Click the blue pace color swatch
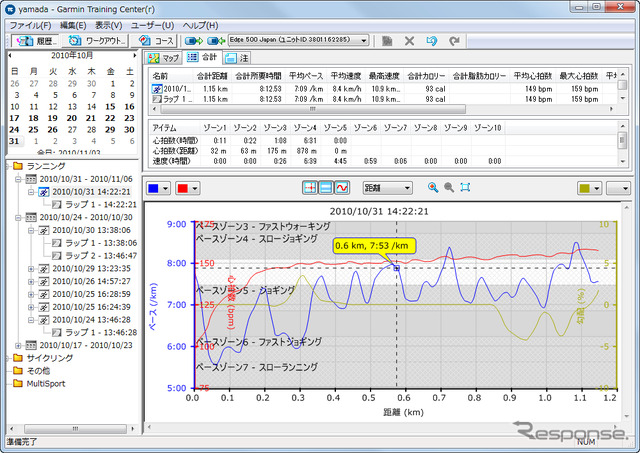 153,188
